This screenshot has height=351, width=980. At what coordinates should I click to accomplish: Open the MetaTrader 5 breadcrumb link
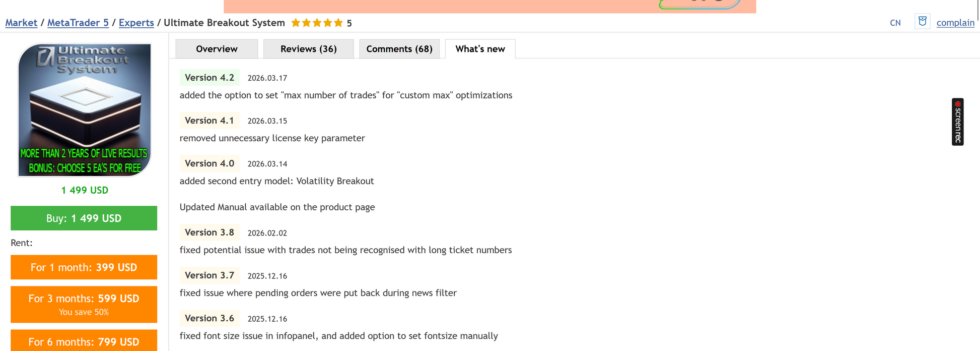pyautogui.click(x=78, y=23)
